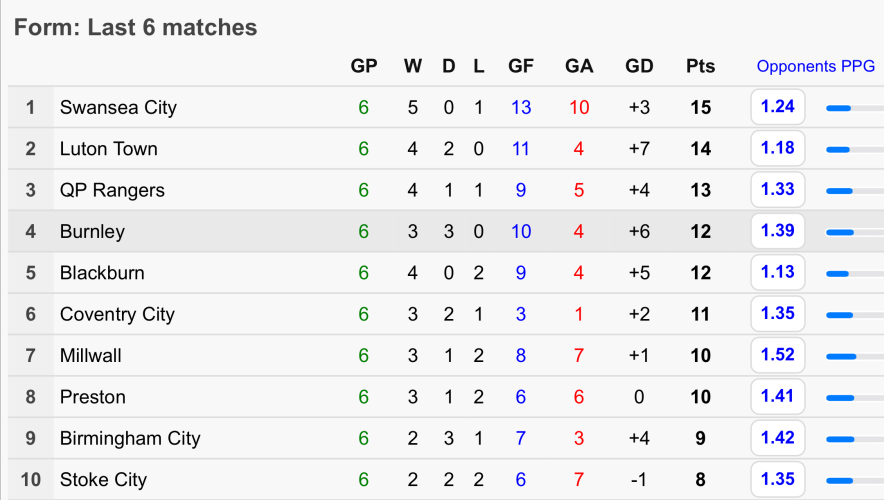Screen dimensions: 884x500
Task: Click Swansea City's blue goals-for value 13
Action: 521,107
